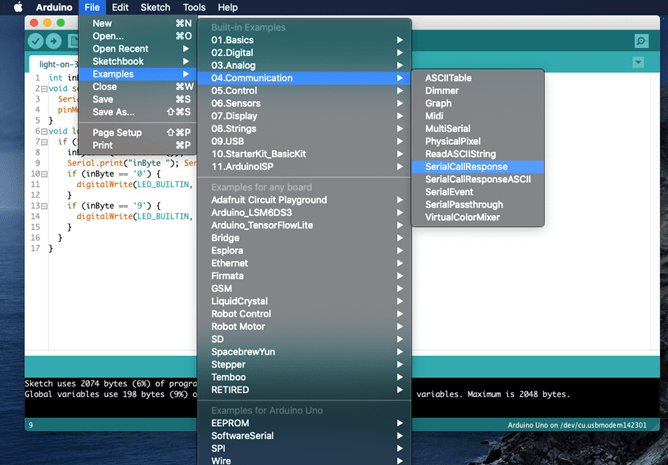Open the SerialCallResponseASCII example
The width and height of the screenshot is (668, 465).
click(478, 179)
